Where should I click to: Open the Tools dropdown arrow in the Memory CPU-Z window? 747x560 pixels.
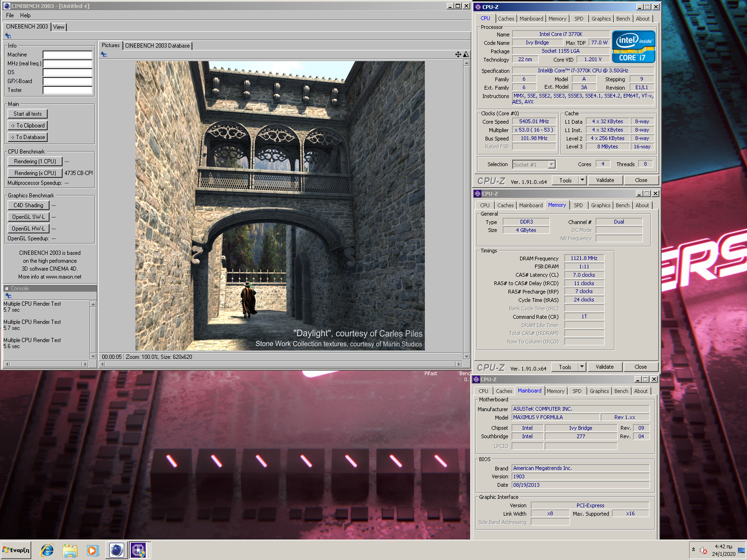[x=582, y=367]
